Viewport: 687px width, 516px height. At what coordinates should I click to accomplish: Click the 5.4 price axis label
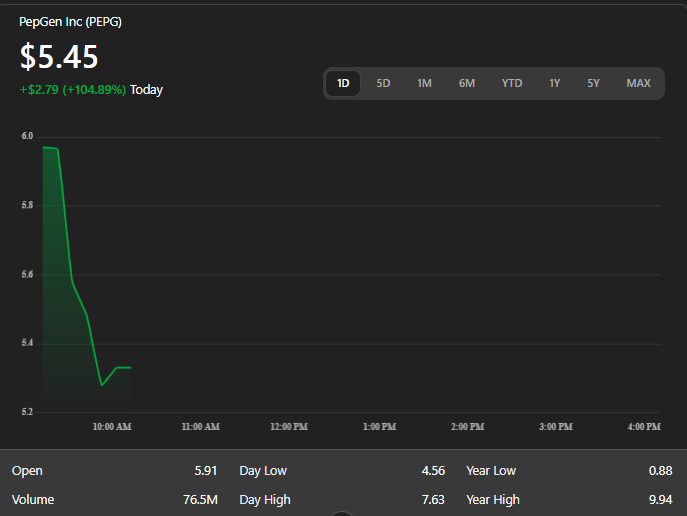pyautogui.click(x=27, y=343)
